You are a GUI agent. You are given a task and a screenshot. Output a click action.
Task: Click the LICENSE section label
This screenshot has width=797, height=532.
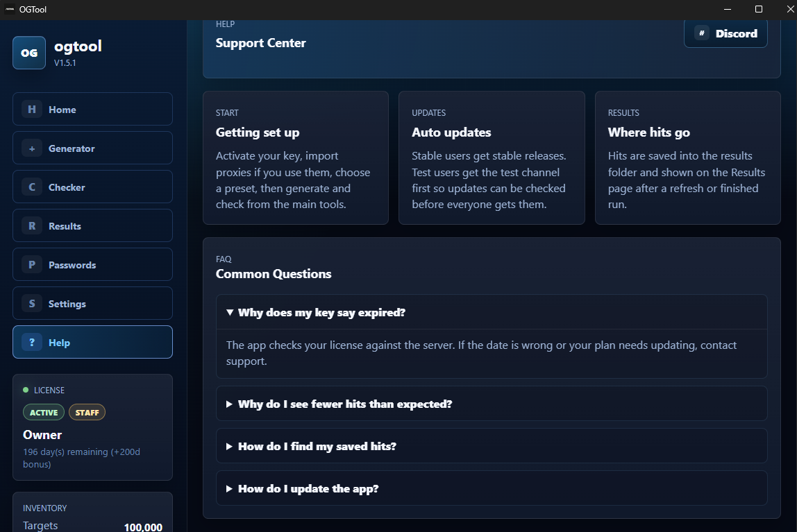49,390
